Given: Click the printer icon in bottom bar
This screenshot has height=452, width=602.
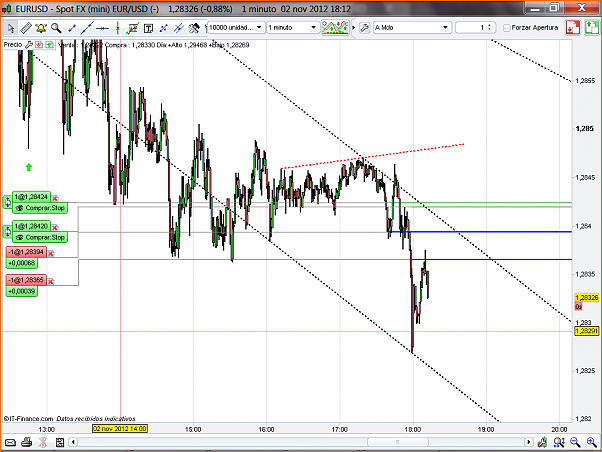Looking at the screenshot, I should [26, 442].
